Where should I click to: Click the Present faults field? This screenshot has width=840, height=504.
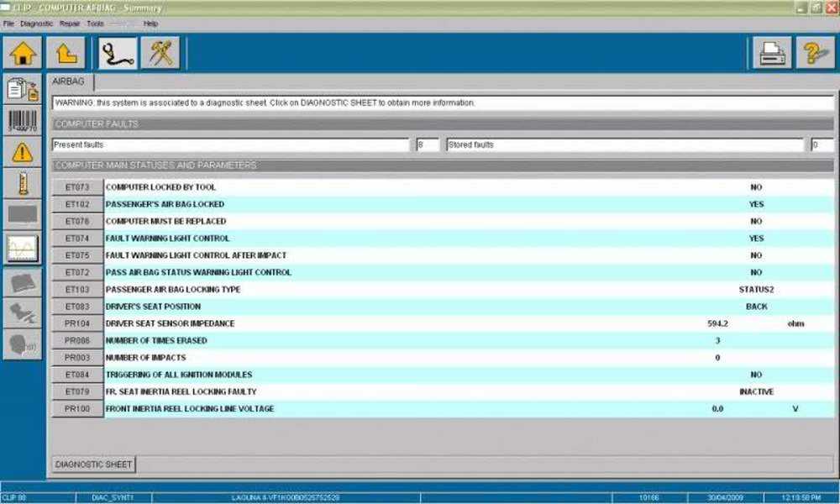[x=231, y=145]
